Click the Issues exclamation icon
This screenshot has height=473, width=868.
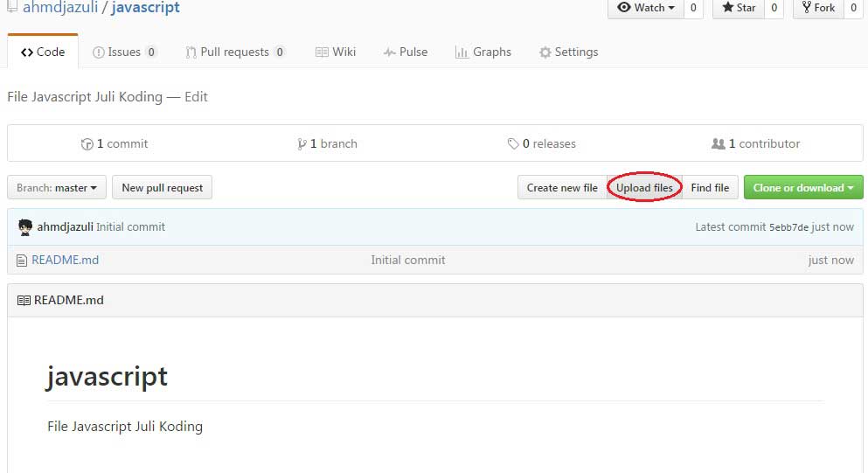coord(99,52)
